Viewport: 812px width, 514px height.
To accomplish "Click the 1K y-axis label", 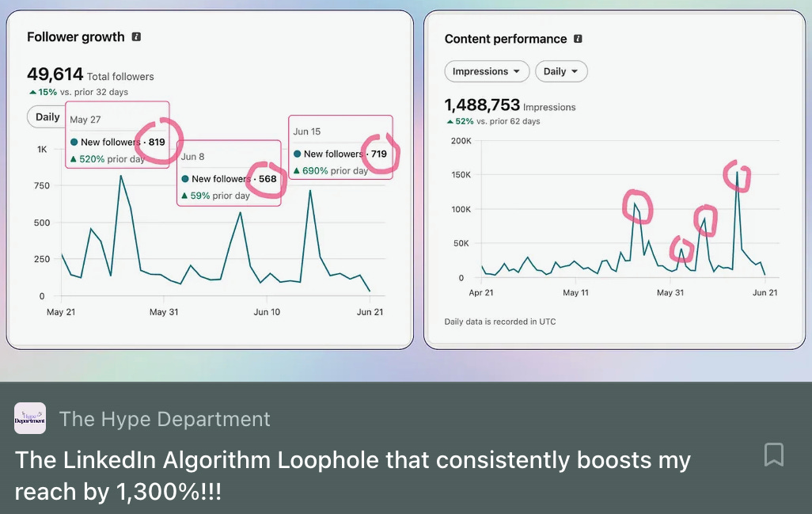I will [42, 149].
